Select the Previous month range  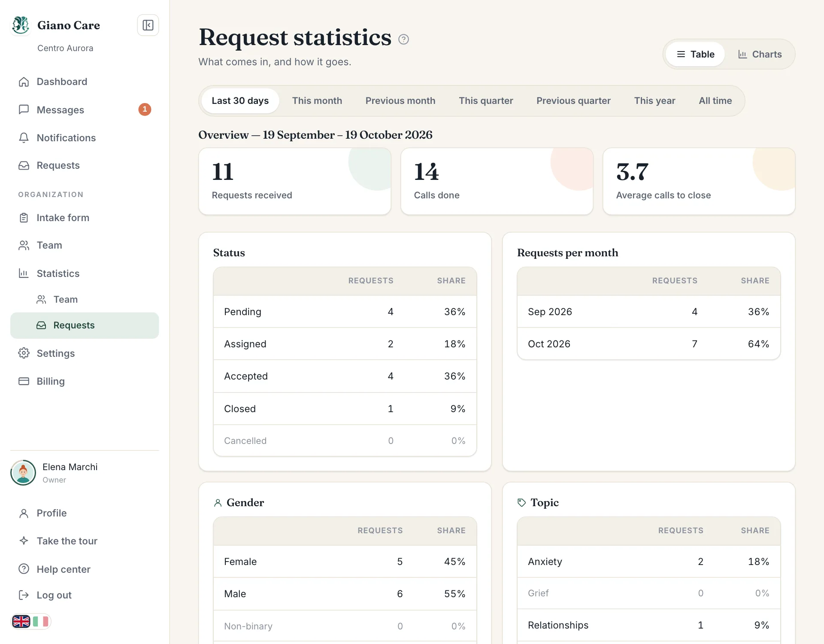click(x=400, y=100)
